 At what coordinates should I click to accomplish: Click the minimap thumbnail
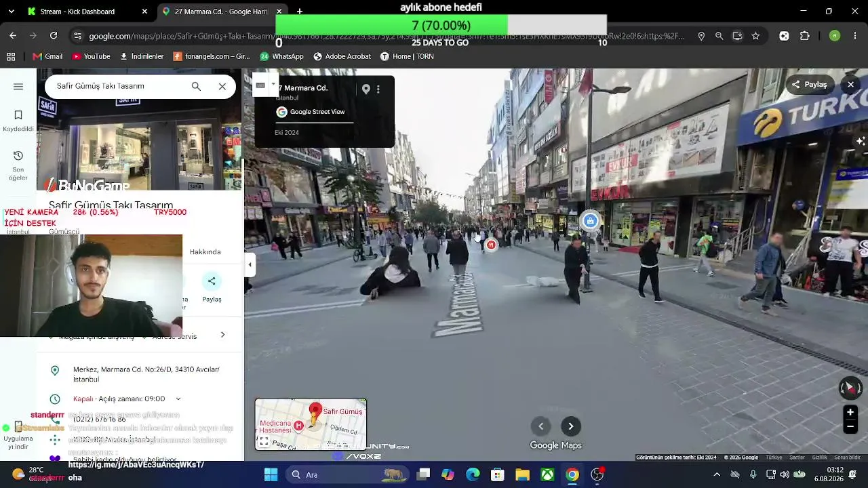[311, 424]
